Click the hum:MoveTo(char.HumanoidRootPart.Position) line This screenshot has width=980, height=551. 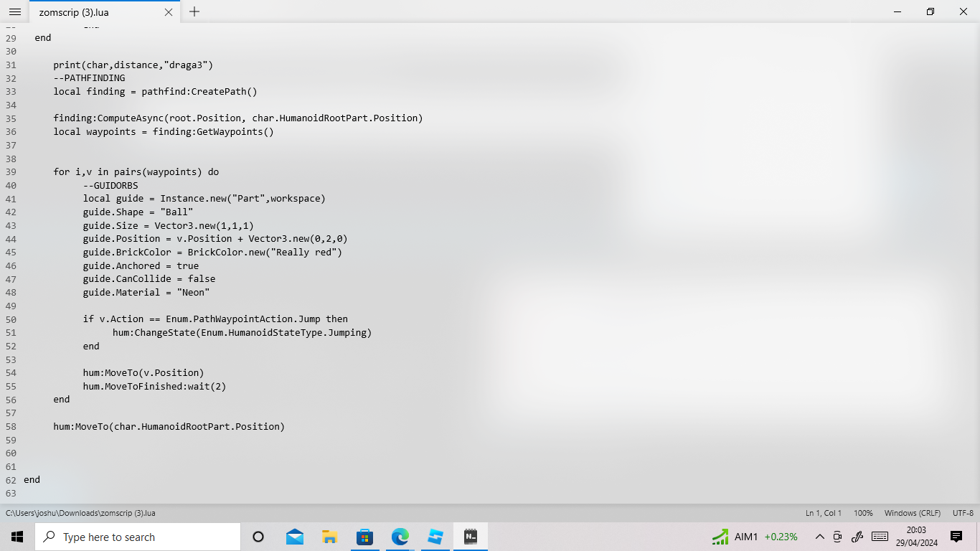point(169,426)
